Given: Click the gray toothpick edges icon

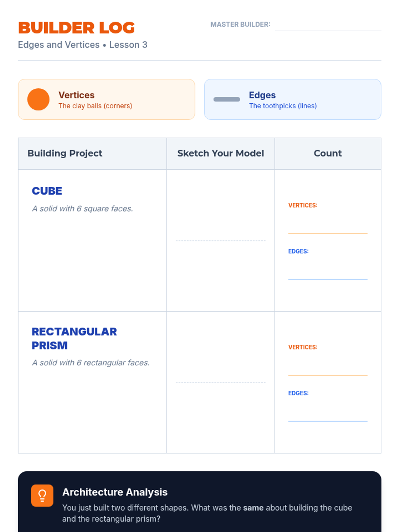Looking at the screenshot, I should point(226,99).
